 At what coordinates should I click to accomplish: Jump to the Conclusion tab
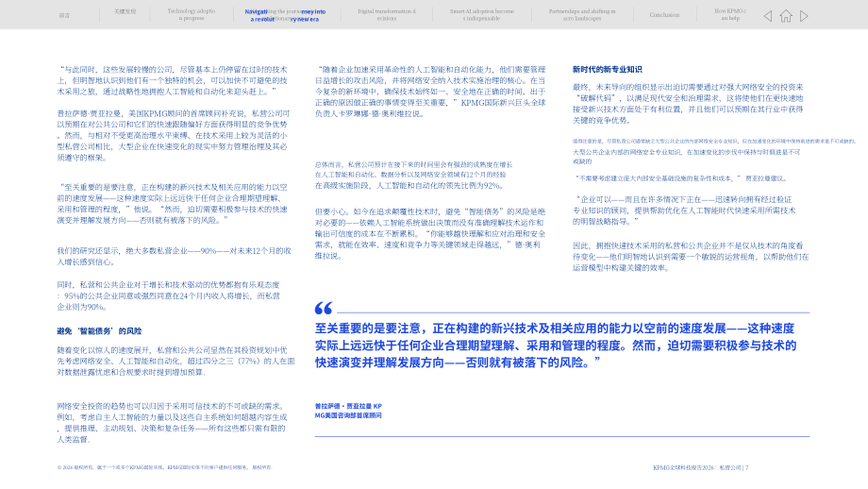coord(664,15)
